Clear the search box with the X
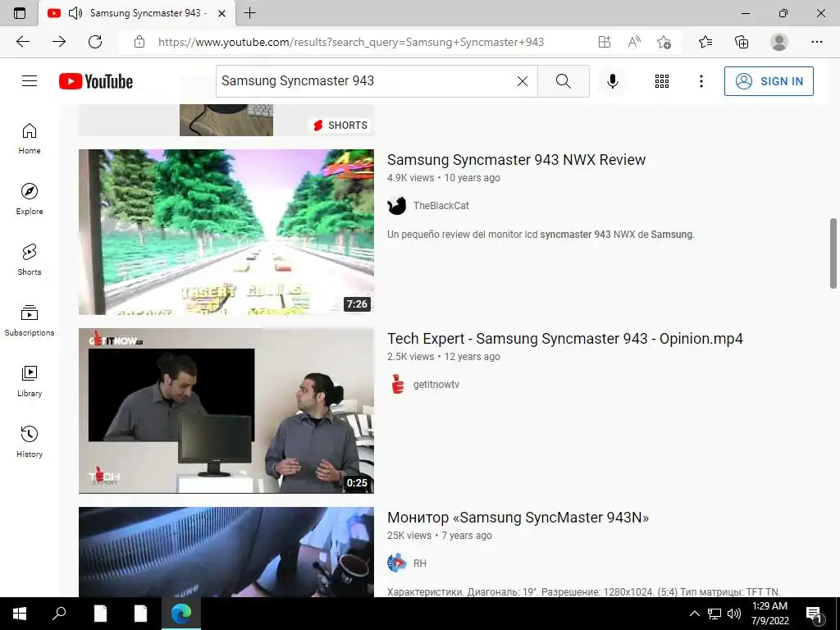 523,81
